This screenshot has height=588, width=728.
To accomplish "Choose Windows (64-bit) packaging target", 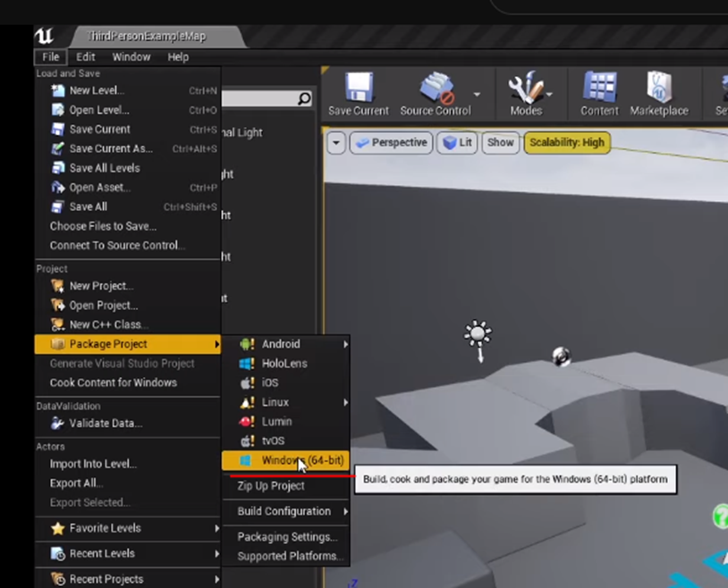I will 285,460.
